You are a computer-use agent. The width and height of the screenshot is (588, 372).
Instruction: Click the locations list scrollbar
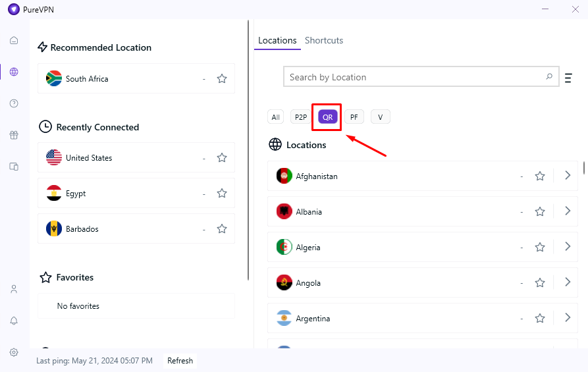point(584,168)
